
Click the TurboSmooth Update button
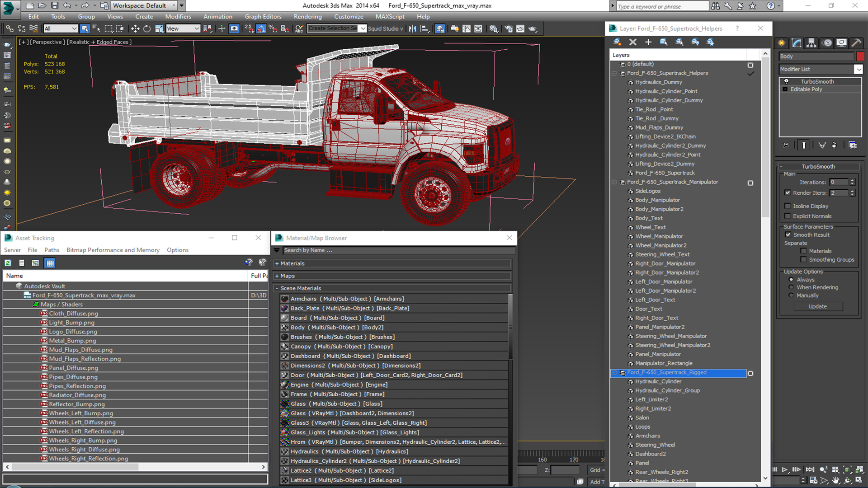(x=818, y=306)
